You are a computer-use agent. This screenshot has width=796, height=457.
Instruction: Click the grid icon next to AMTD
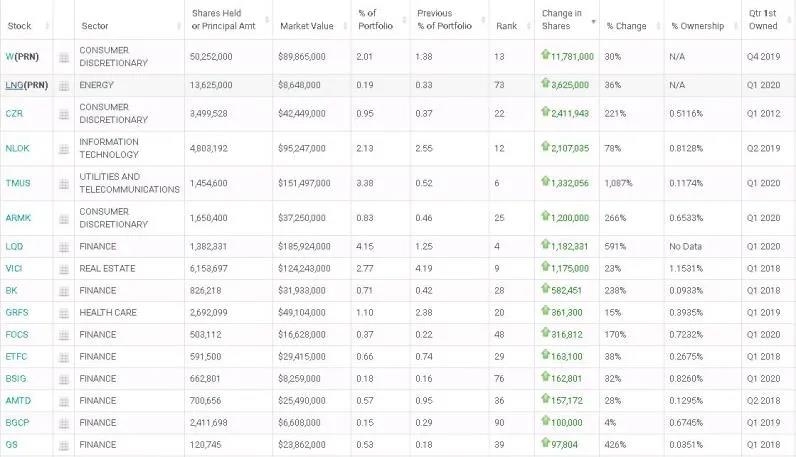point(64,401)
